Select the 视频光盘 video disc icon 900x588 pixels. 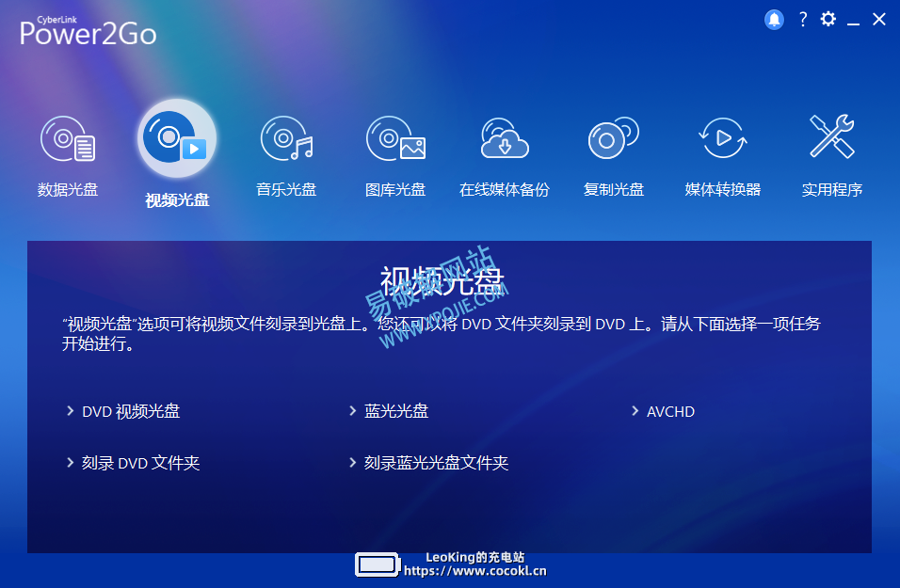click(x=177, y=138)
